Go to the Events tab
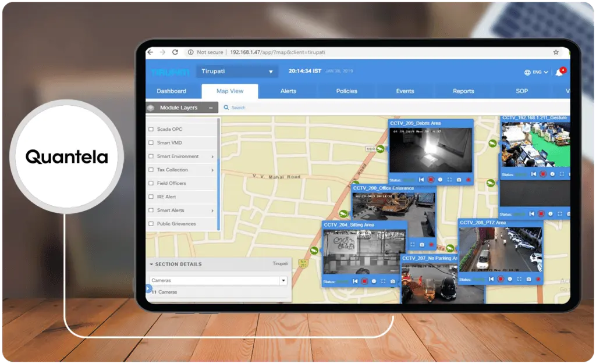 [405, 91]
